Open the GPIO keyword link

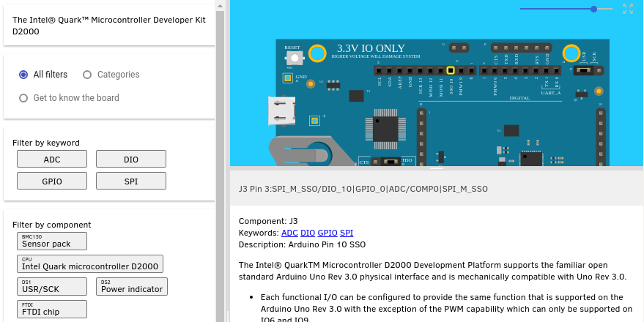(x=327, y=233)
